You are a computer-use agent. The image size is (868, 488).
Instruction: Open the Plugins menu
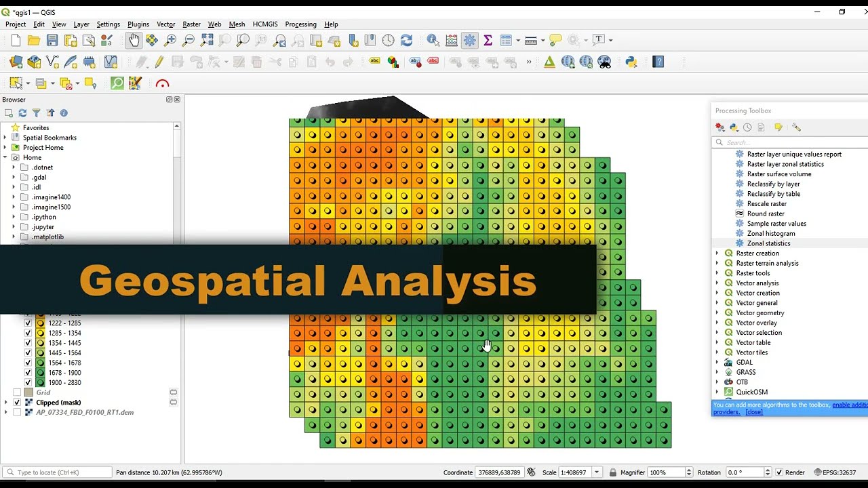tap(138, 24)
